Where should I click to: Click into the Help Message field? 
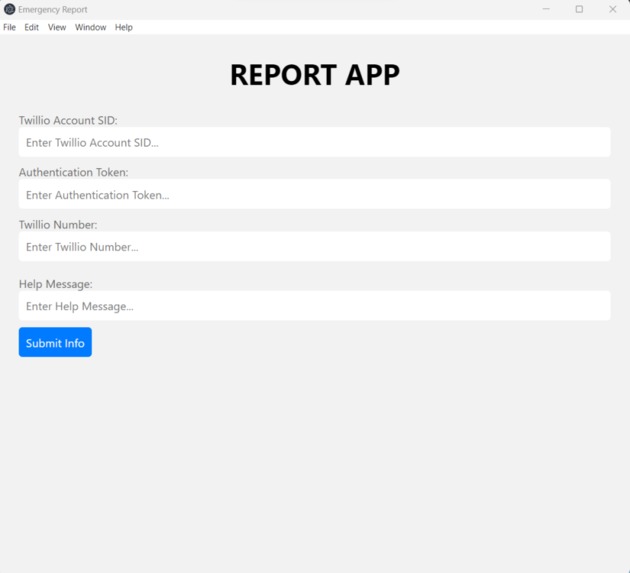[315, 306]
